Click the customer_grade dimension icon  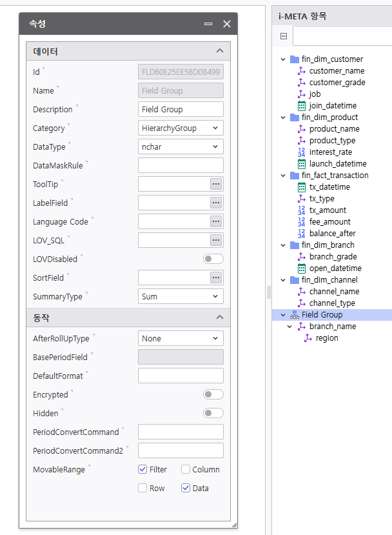pos(302,83)
